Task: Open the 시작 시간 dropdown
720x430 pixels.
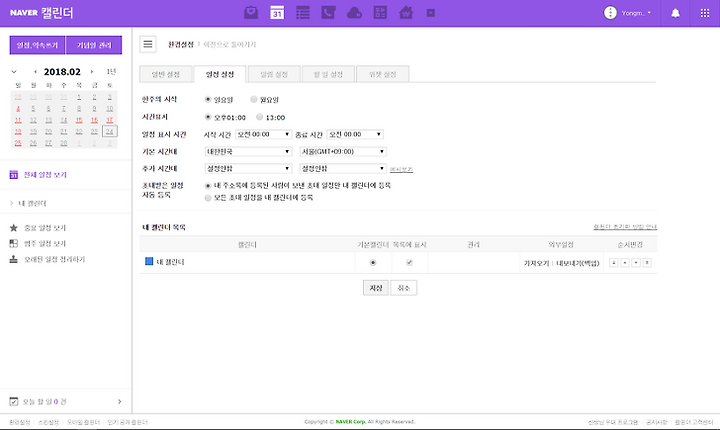Action: (x=264, y=134)
